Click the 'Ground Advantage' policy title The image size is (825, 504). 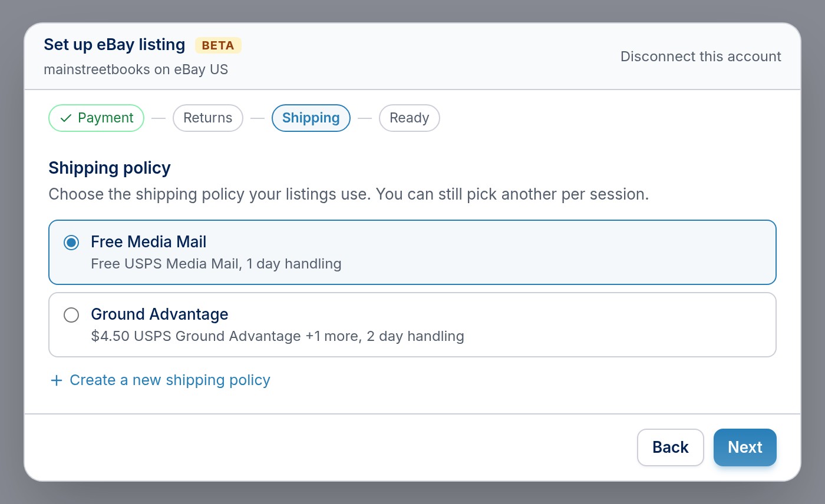[x=160, y=314]
